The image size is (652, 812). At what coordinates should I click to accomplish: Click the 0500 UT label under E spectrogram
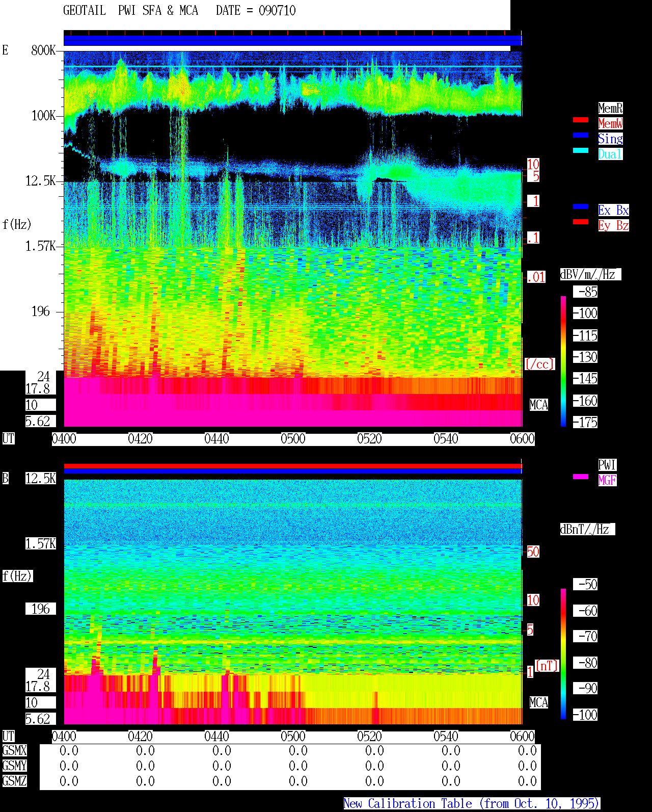pyautogui.click(x=293, y=439)
